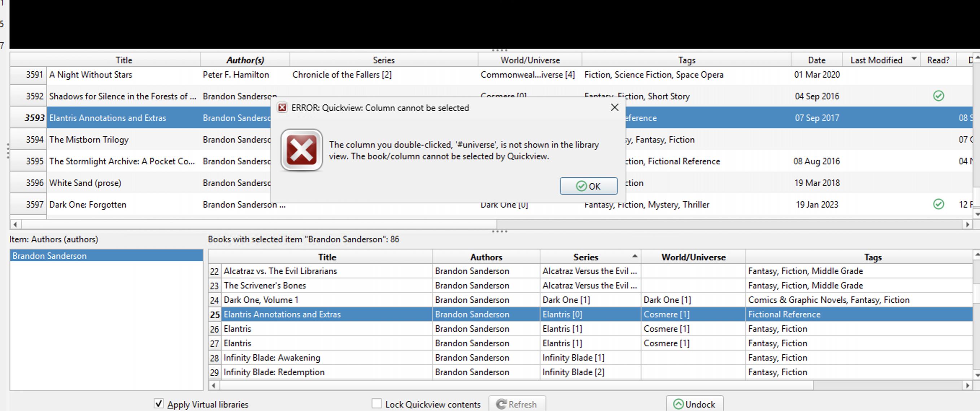980x411 pixels.
Task: Select Brandon Sanderson in the item list
Action: pos(49,256)
